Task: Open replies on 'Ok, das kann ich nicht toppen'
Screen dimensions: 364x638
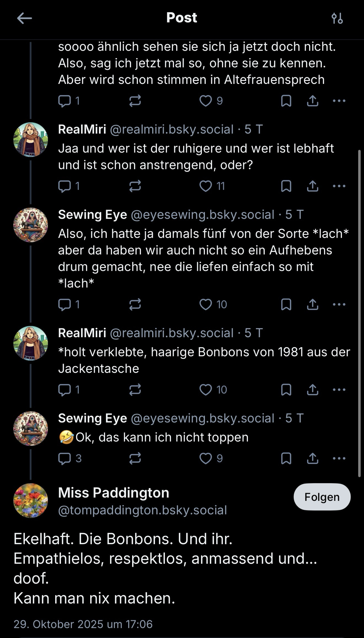Action: [65, 458]
